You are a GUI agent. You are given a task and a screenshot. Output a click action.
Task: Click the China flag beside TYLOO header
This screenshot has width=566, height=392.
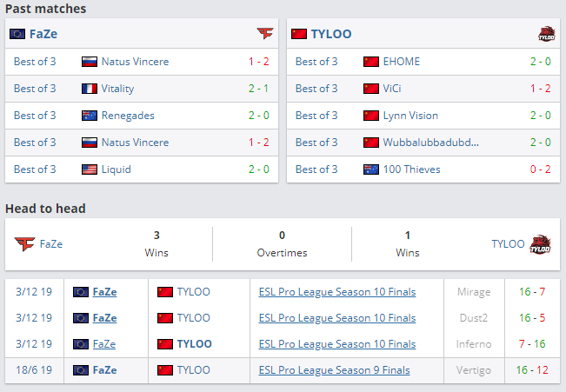point(298,34)
